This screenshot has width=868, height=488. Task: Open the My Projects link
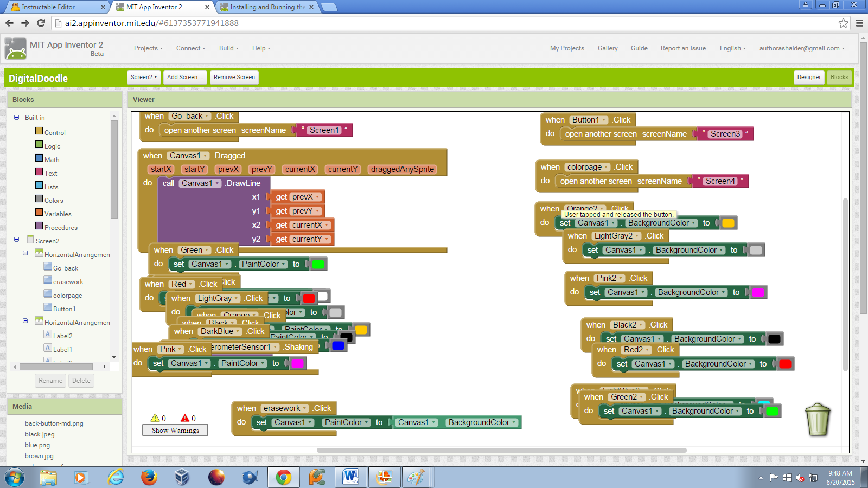tap(567, 48)
